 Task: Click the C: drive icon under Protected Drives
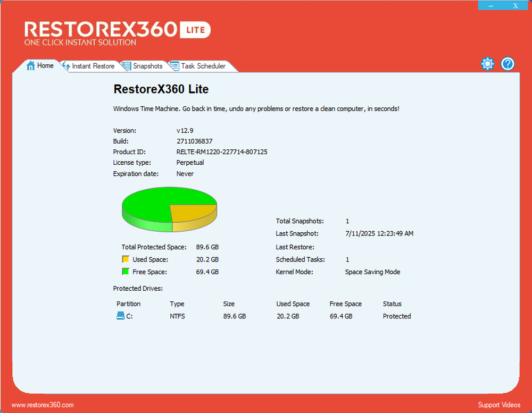point(121,316)
